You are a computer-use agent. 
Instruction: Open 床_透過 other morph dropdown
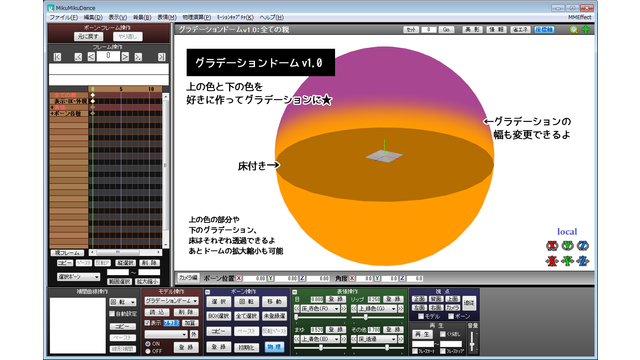pyautogui.click(x=378, y=339)
